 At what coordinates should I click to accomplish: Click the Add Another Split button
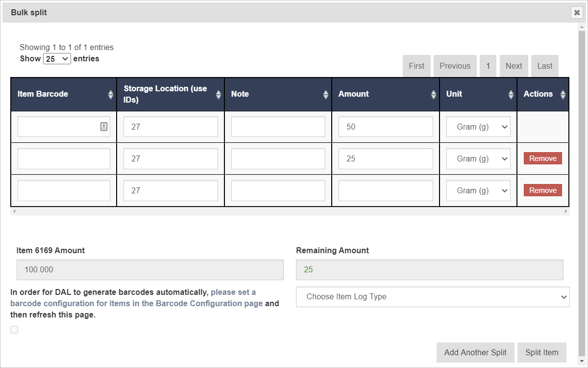(x=475, y=352)
